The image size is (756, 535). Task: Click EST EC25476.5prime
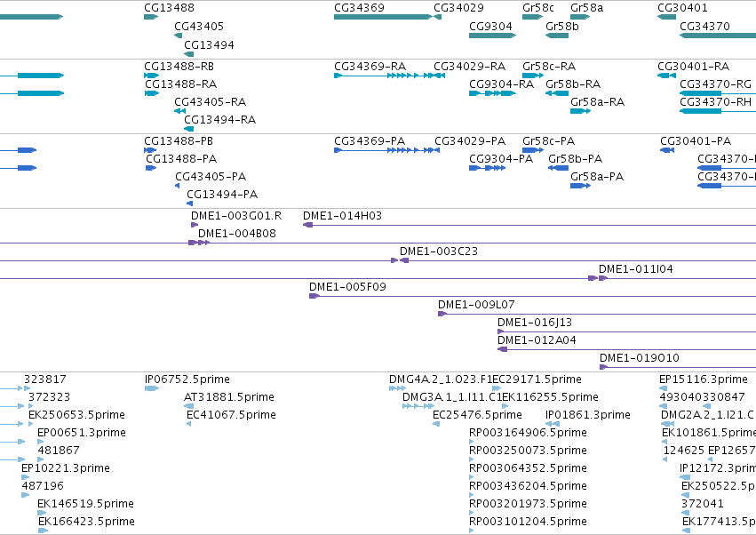click(477, 415)
